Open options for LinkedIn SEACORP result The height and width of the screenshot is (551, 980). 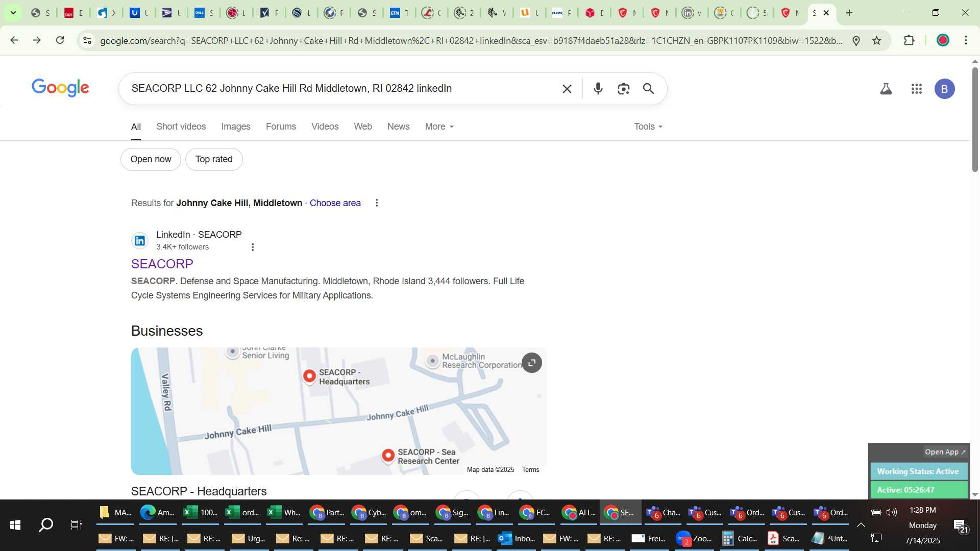tap(253, 247)
